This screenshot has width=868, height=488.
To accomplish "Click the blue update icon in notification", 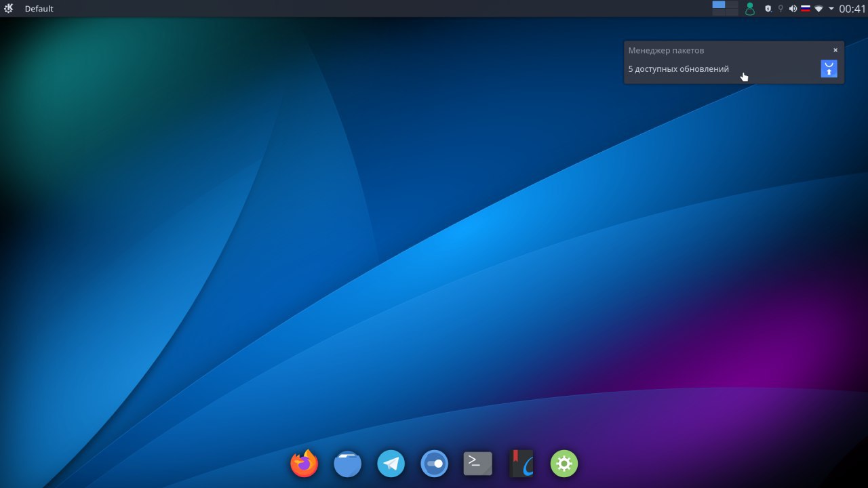I will [829, 68].
